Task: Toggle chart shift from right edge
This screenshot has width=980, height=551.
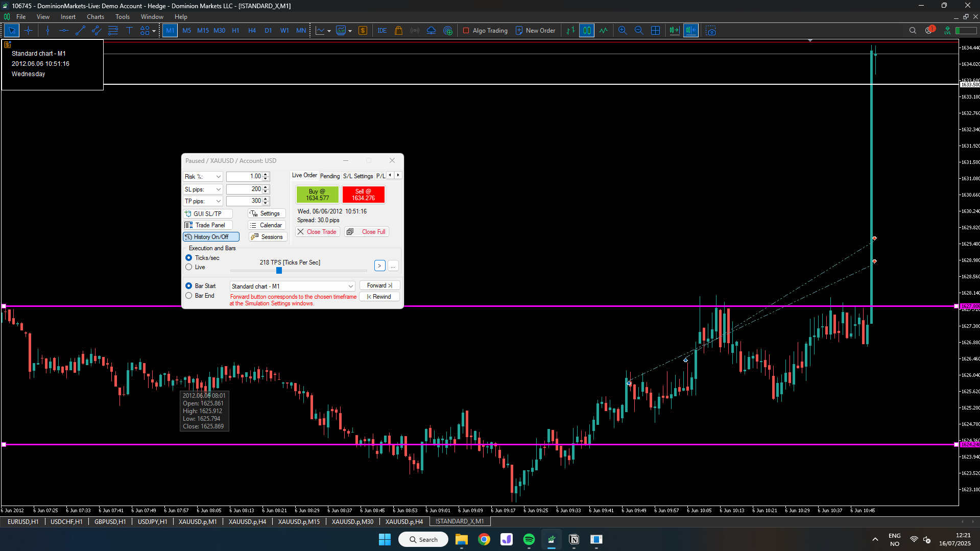Action: point(691,31)
